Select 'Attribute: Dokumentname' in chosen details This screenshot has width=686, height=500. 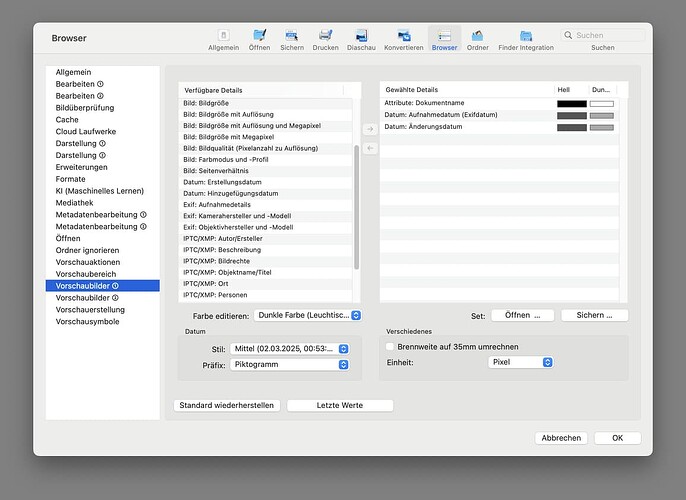click(x=499, y=103)
